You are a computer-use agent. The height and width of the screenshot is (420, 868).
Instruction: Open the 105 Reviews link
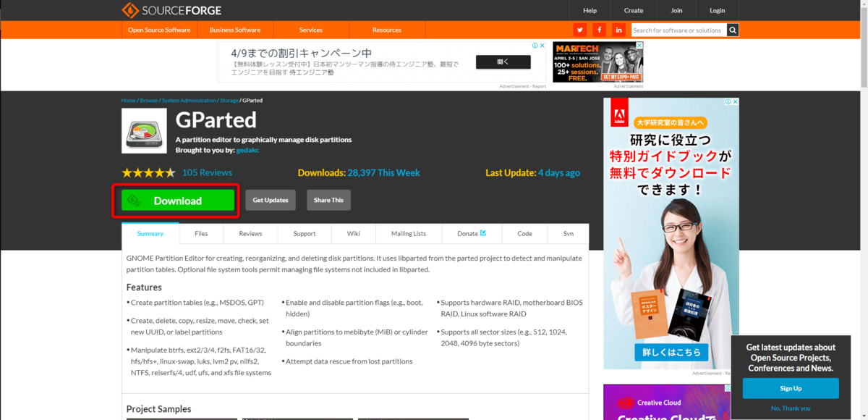[x=207, y=173]
